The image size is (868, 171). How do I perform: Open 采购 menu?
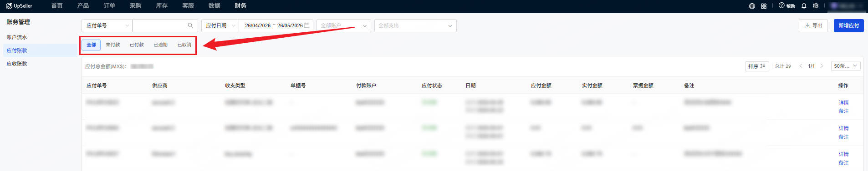tap(135, 6)
